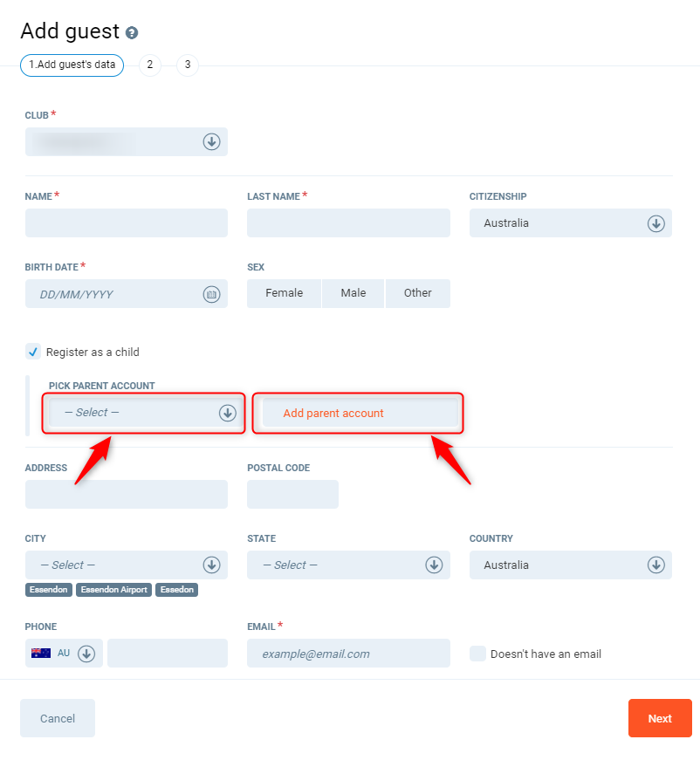Viewport: 700px width, 760px height.
Task: Check Doesn't have an email box
Action: click(477, 654)
